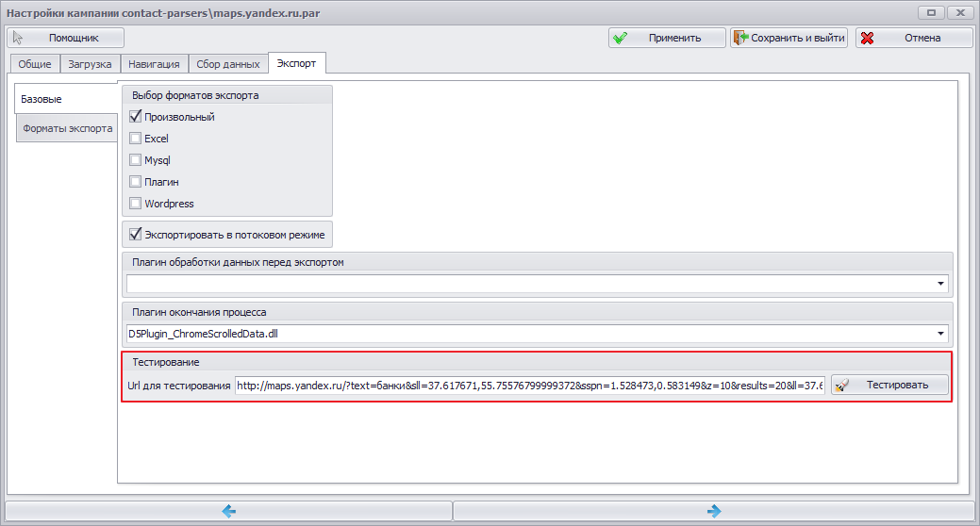This screenshot has height=526, width=980.
Task: Enable the Excel export format
Action: [135, 138]
